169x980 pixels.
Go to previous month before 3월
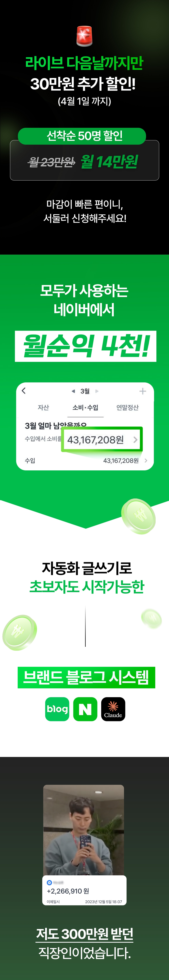73,391
